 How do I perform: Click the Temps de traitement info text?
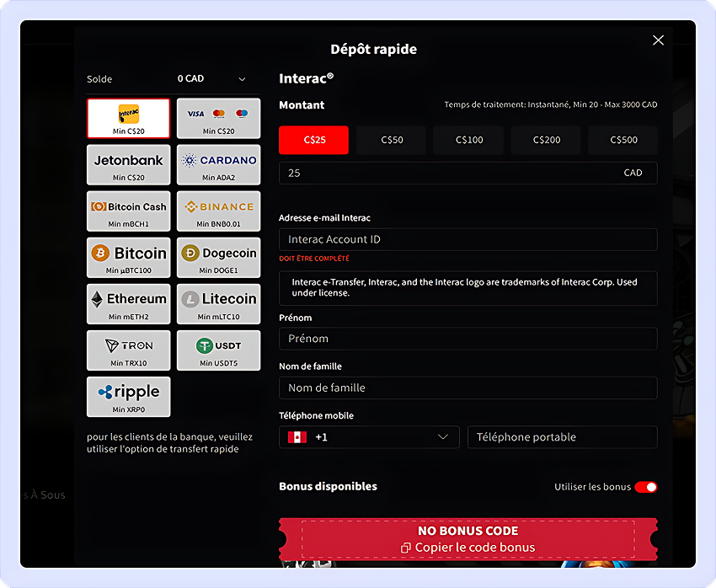click(x=551, y=104)
